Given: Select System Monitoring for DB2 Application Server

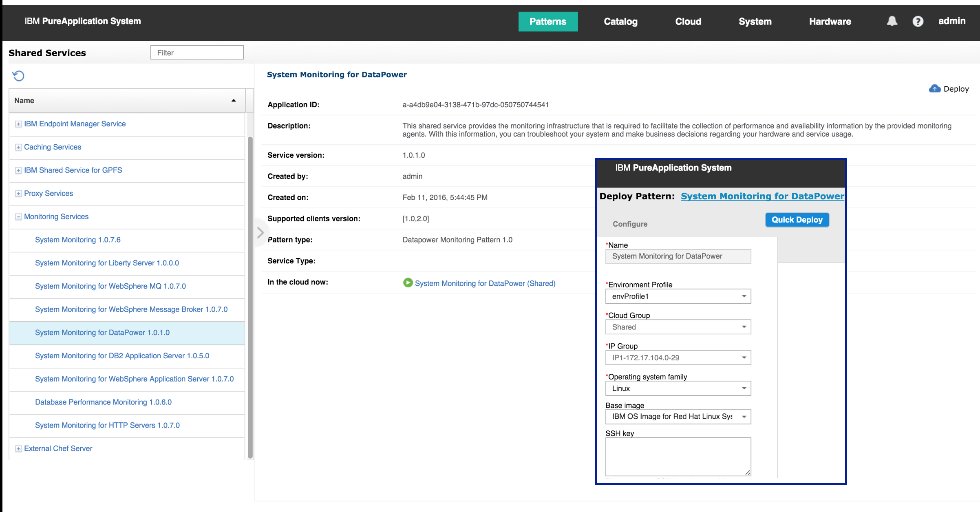Looking at the screenshot, I should point(122,356).
